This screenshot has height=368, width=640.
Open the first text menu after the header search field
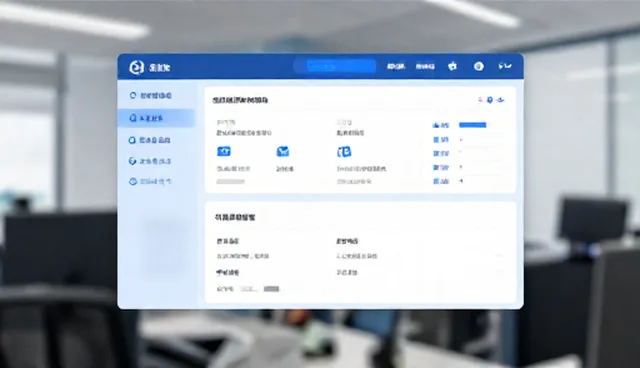(x=396, y=66)
